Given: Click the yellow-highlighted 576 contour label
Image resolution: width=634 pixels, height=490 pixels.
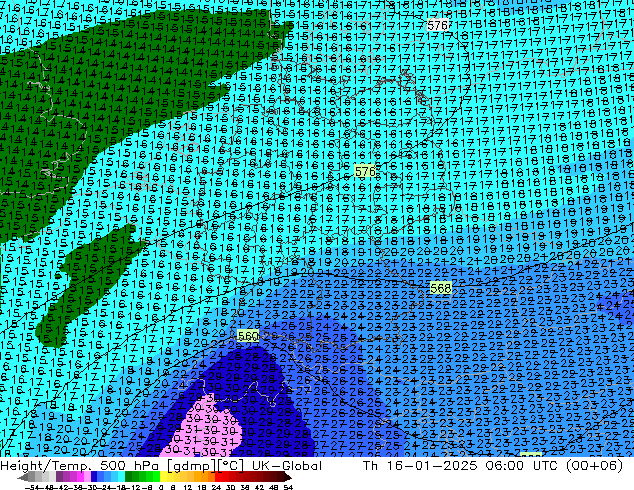Looking at the screenshot, I should point(365,171).
